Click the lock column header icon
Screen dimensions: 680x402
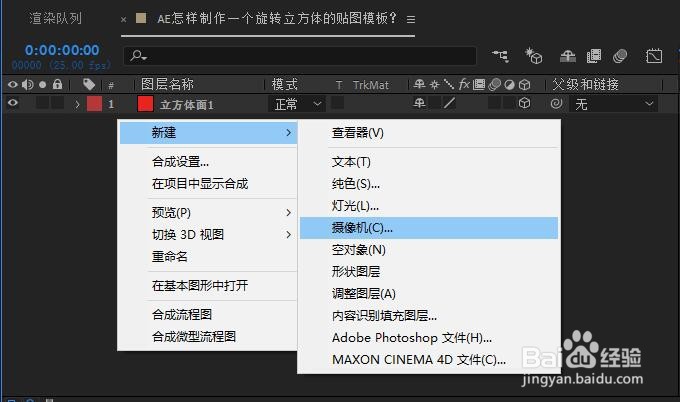pyautogui.click(x=57, y=84)
